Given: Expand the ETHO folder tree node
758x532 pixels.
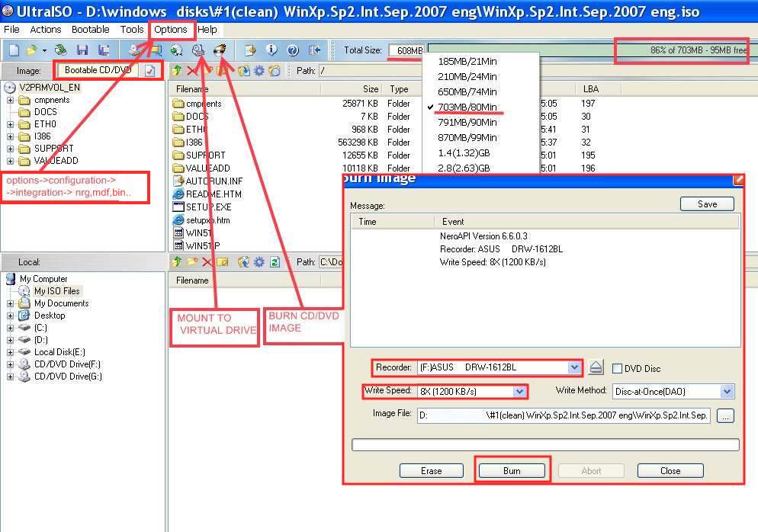Looking at the screenshot, I should click(10, 124).
